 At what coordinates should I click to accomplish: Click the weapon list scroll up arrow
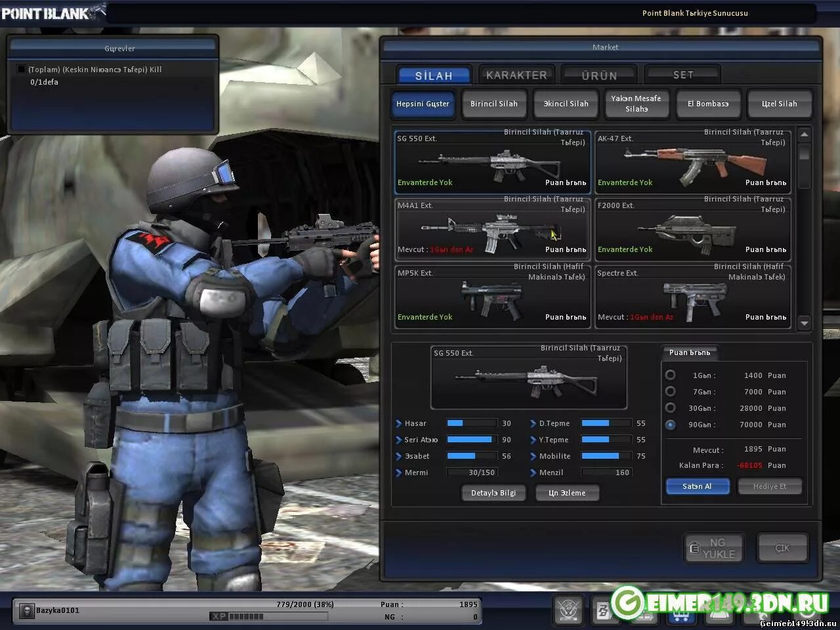[804, 135]
